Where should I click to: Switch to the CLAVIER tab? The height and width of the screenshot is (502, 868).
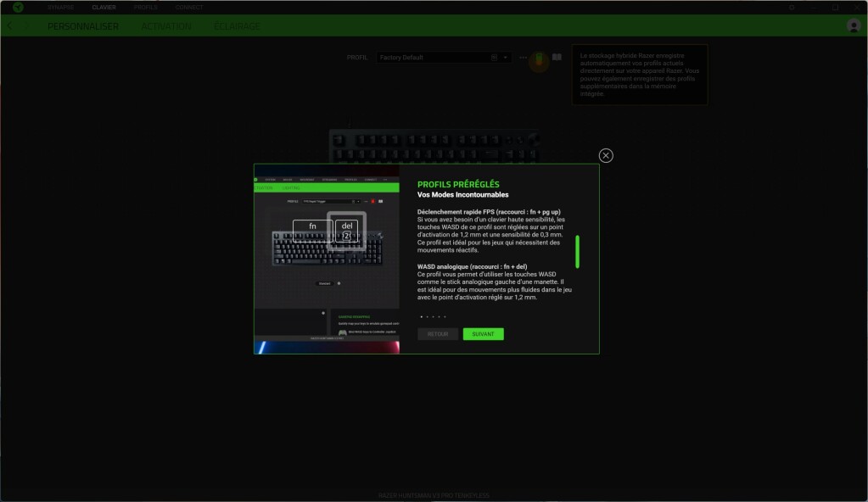[x=104, y=7]
